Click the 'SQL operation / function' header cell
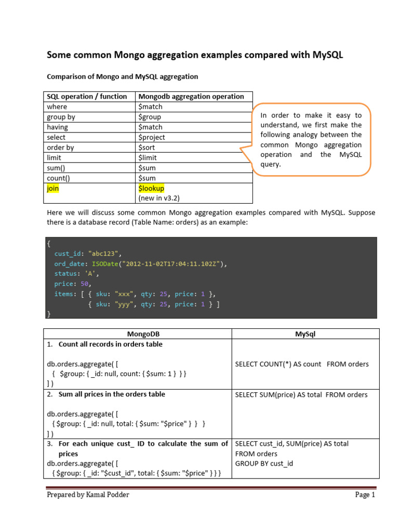399x532 pixels. pyautogui.click(x=89, y=96)
